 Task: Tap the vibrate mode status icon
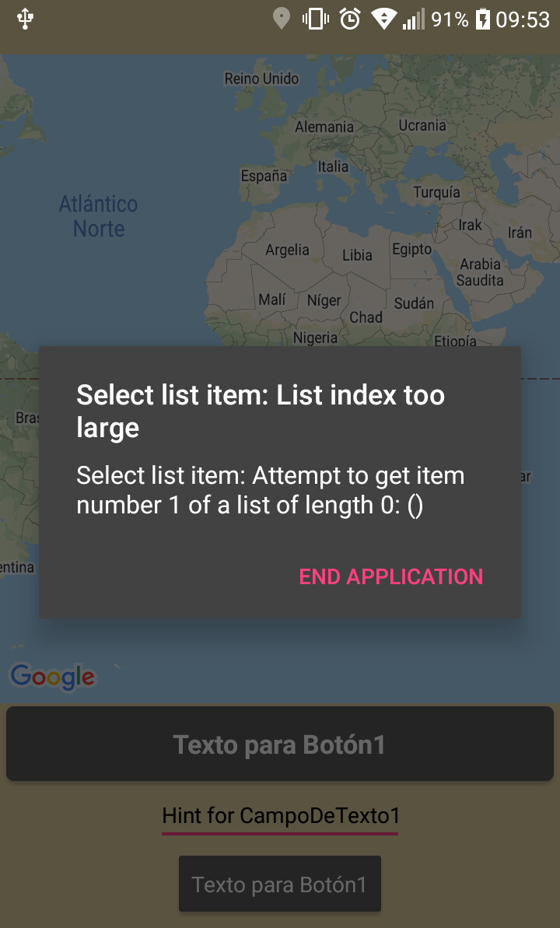pos(316,19)
